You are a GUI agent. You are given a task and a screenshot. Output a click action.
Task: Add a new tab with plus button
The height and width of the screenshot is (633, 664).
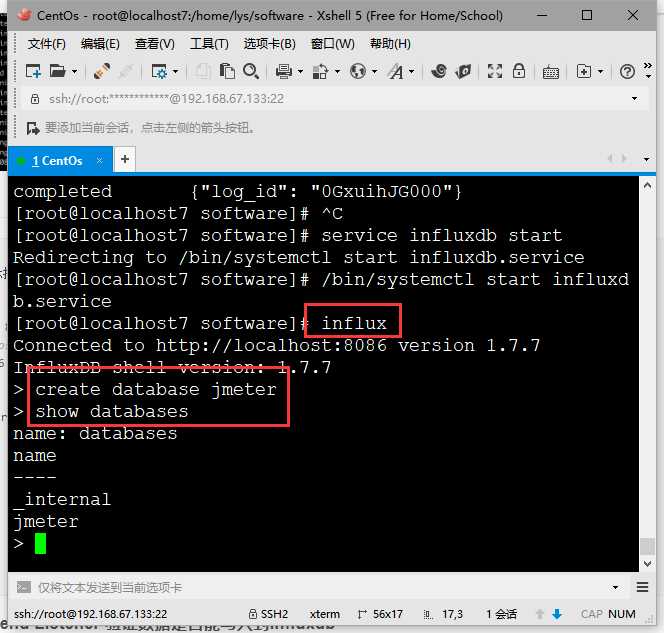(125, 160)
